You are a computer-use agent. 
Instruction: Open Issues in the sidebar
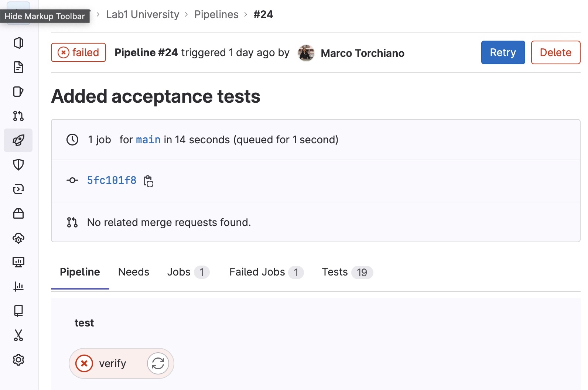(18, 92)
